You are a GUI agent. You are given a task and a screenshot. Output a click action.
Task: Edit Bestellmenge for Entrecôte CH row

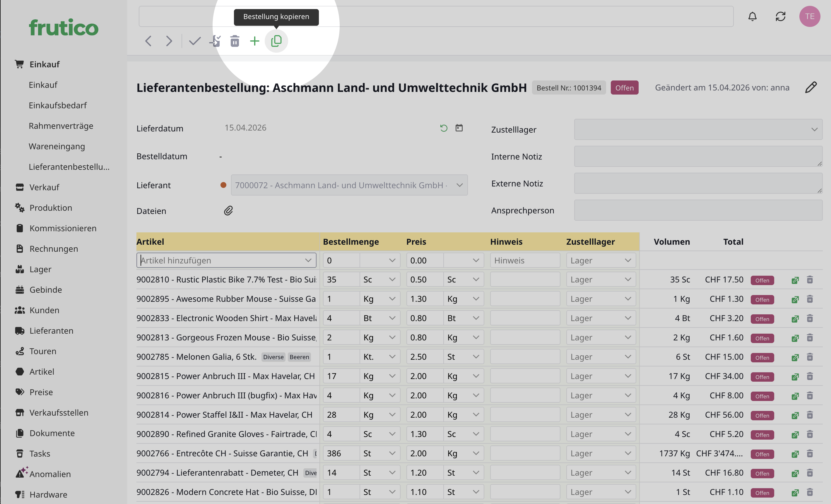pyautogui.click(x=341, y=453)
